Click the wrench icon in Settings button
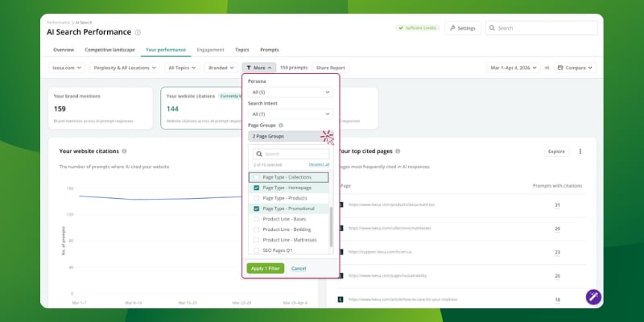 pos(452,28)
